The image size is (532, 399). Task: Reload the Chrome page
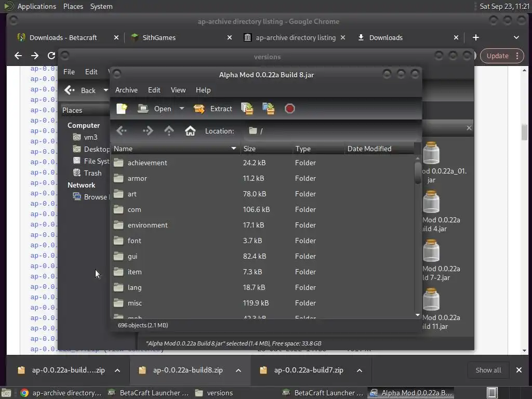(51, 56)
